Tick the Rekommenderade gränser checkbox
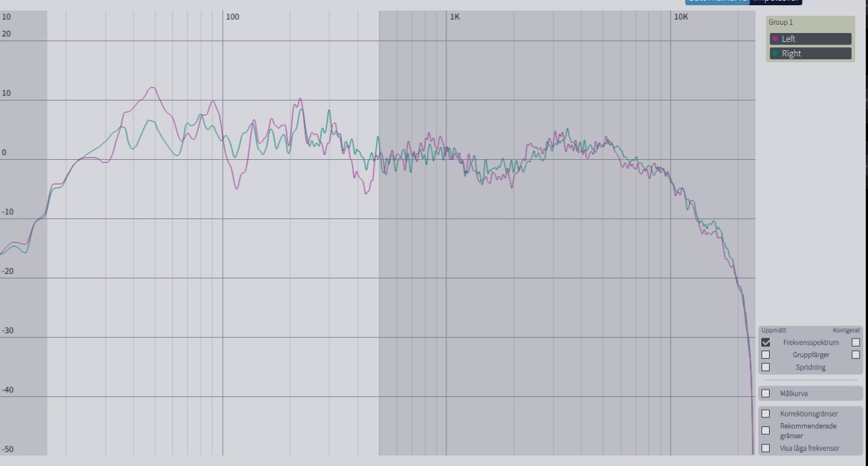The height and width of the screenshot is (466, 868). [x=765, y=431]
